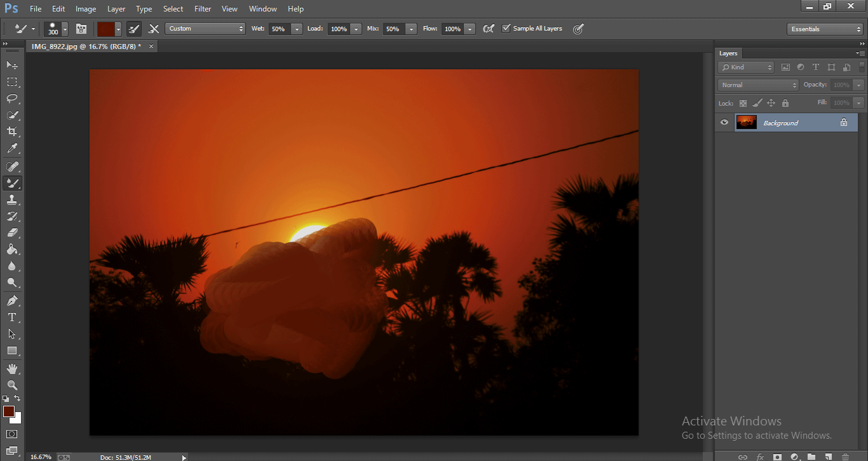Select the Path Selection tool
This screenshot has width=868, height=461.
[x=12, y=334]
